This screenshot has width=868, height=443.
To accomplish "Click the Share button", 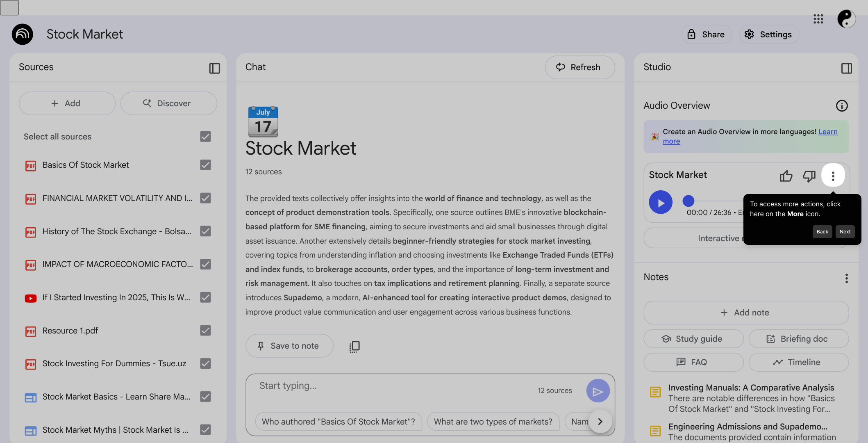I will tap(706, 34).
